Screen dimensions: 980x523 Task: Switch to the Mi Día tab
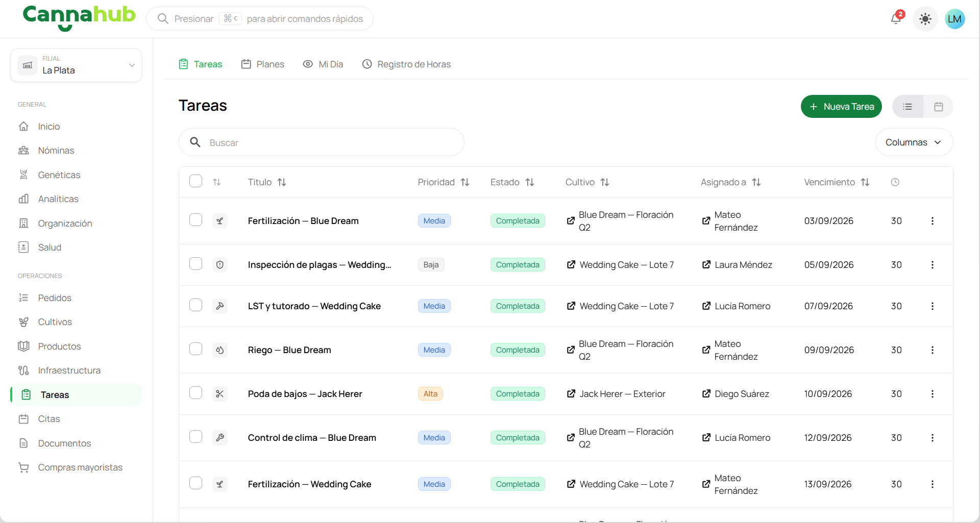pyautogui.click(x=323, y=64)
